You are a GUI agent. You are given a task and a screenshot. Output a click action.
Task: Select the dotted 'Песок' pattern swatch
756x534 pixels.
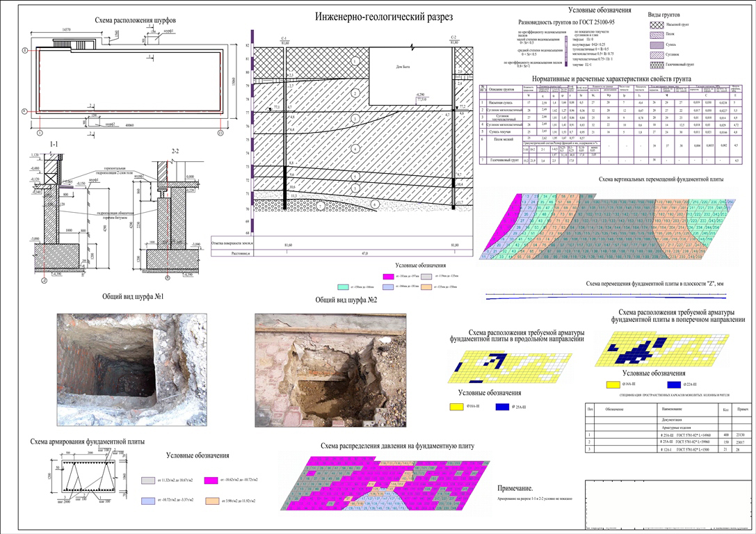click(656, 35)
